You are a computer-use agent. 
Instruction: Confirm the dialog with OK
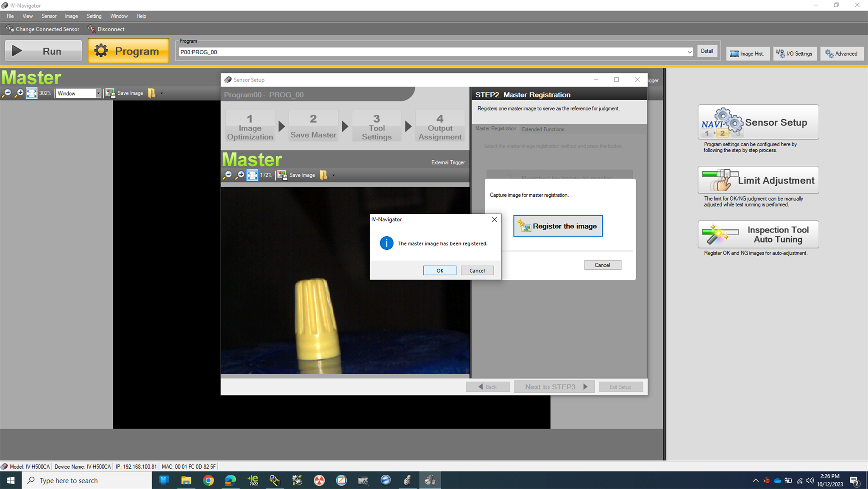tap(440, 271)
